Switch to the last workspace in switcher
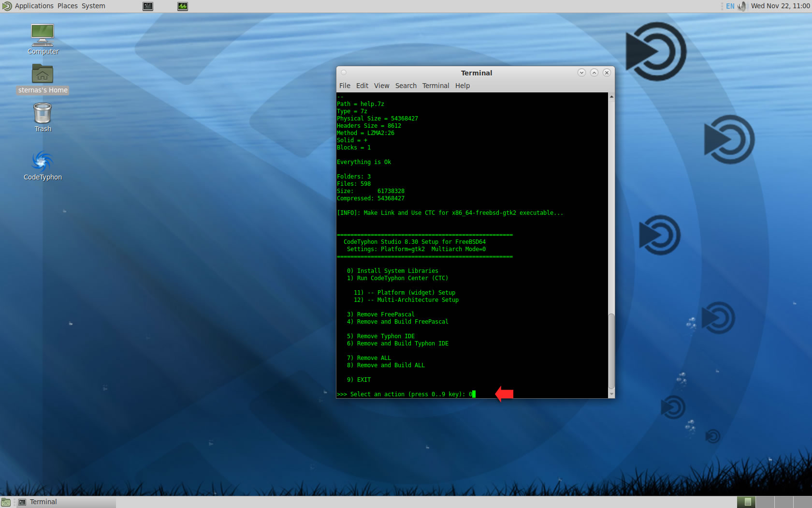Viewport: 812px width, 508px height. (802, 502)
